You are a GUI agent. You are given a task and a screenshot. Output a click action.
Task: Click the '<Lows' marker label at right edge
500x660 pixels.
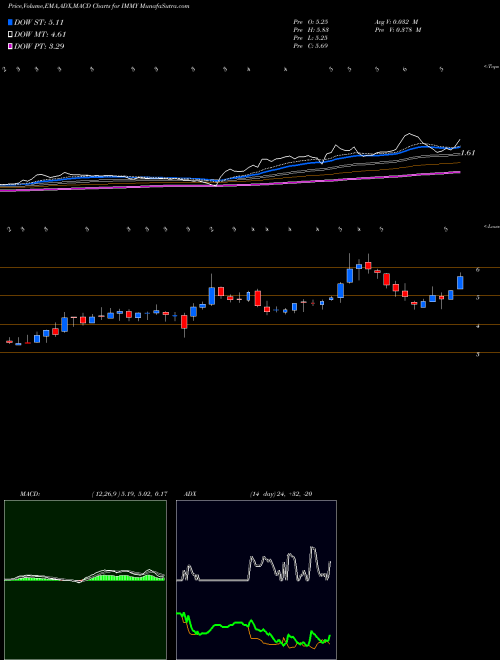pyautogui.click(x=491, y=226)
